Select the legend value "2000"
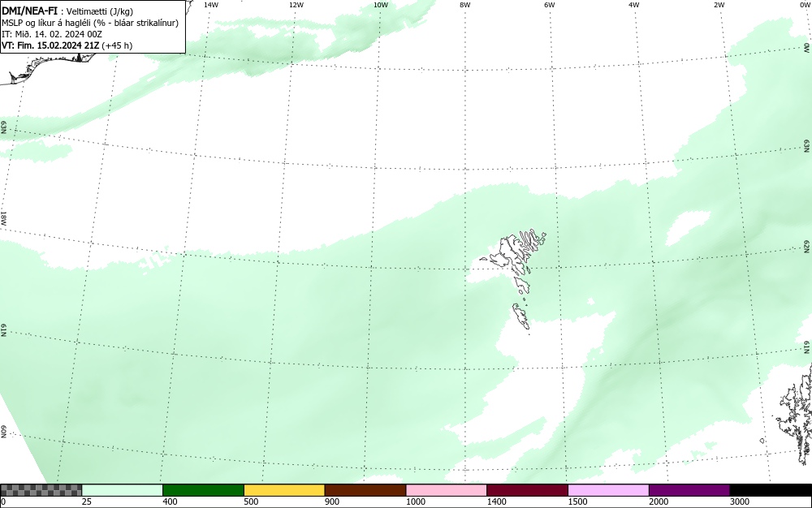Screen dimensions: 812x508 [659, 502]
